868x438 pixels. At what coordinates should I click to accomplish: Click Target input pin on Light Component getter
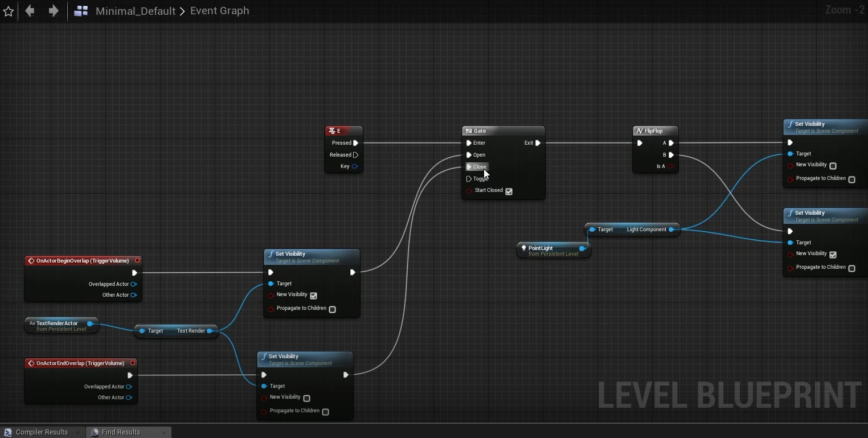592,230
